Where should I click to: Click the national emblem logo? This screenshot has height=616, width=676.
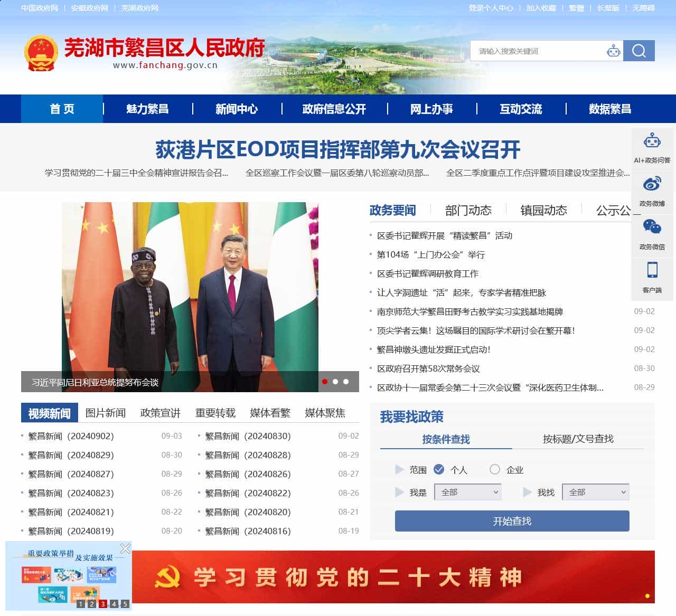tap(41, 53)
